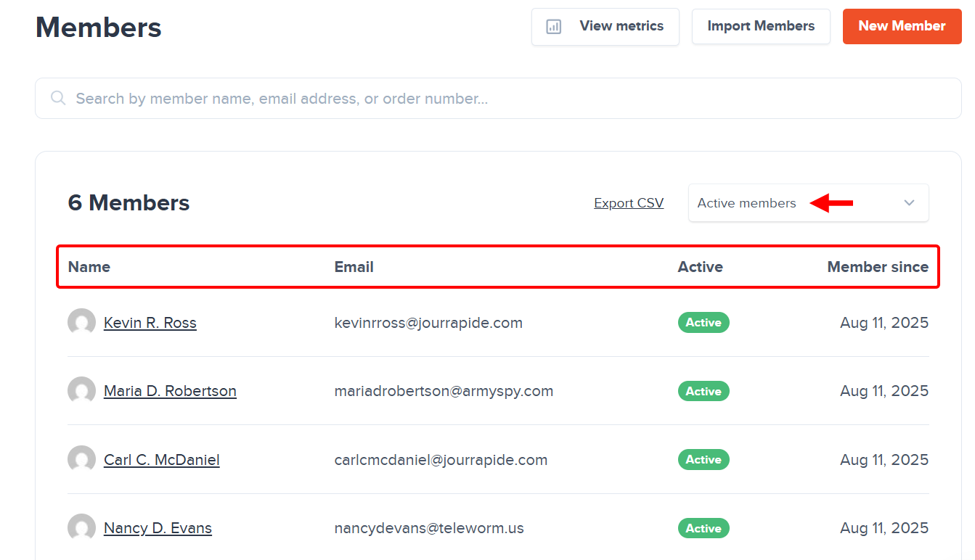Click Carl C. McDaniel avatar icon
Viewport: 975px width, 560px height.
pos(81,459)
